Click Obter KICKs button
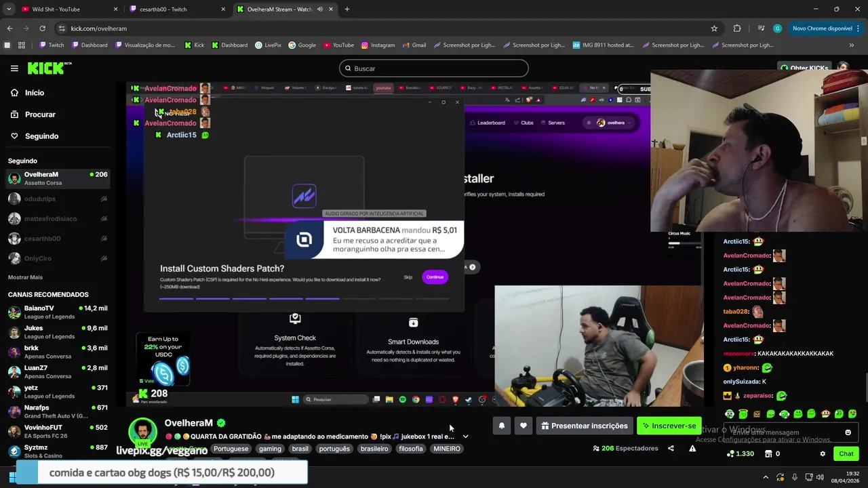This screenshot has width=868, height=488. tap(805, 68)
